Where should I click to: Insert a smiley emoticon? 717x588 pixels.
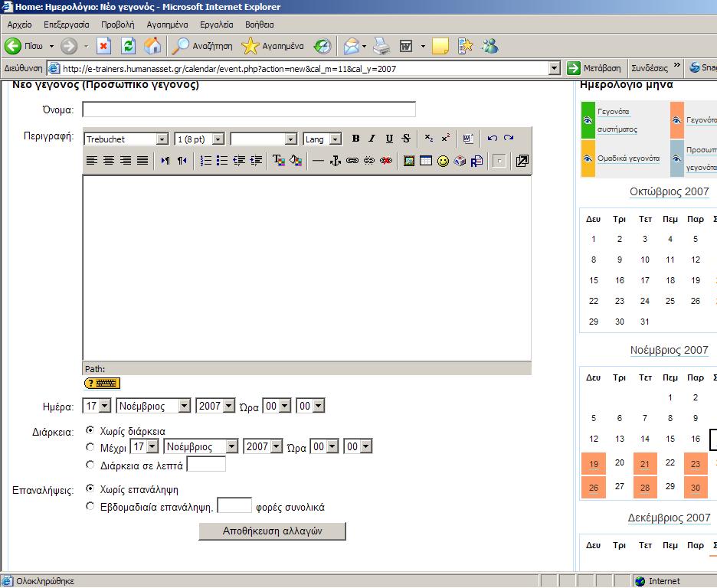pyautogui.click(x=443, y=160)
